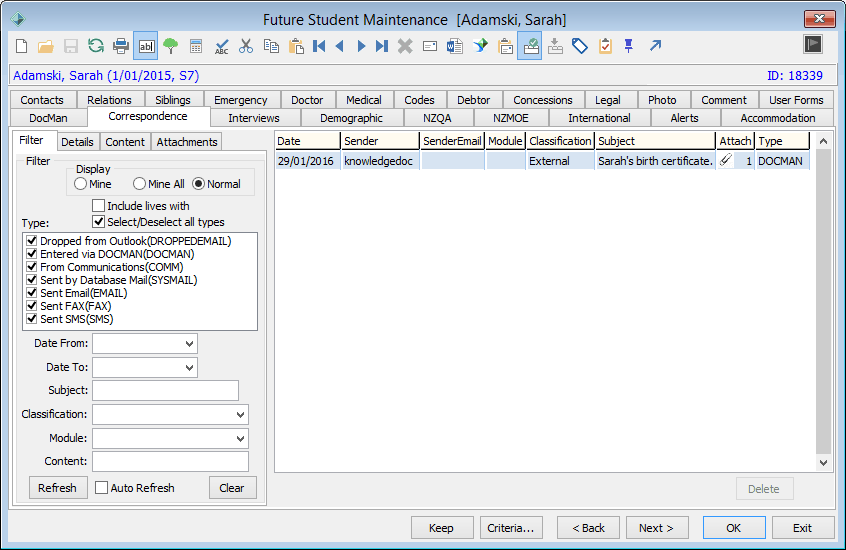
Task: Go to next record arrow
Action: click(361, 46)
